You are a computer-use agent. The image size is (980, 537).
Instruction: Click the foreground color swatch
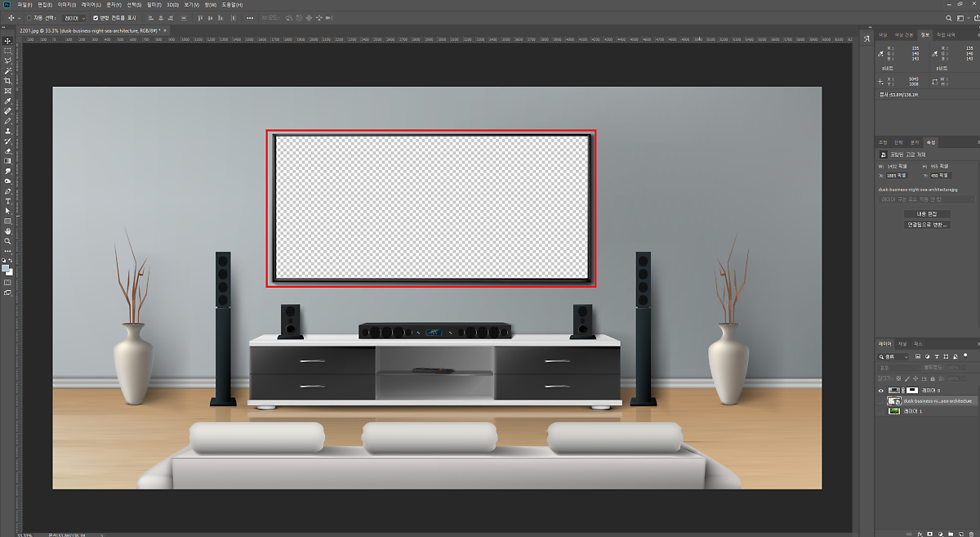pos(6,267)
